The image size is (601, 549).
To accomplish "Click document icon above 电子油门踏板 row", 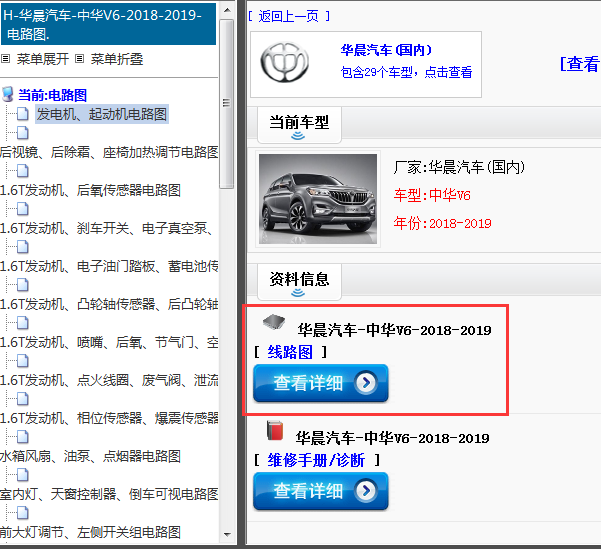I will 23,247.
